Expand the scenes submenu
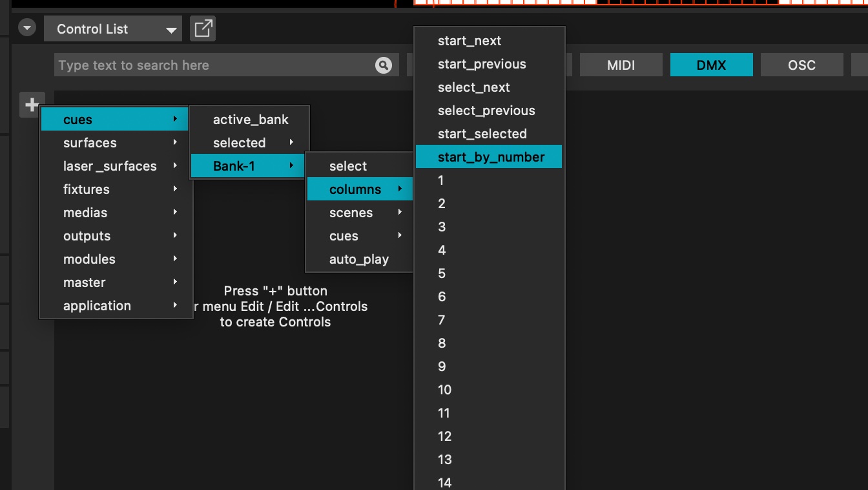This screenshot has height=490, width=868. 360,213
